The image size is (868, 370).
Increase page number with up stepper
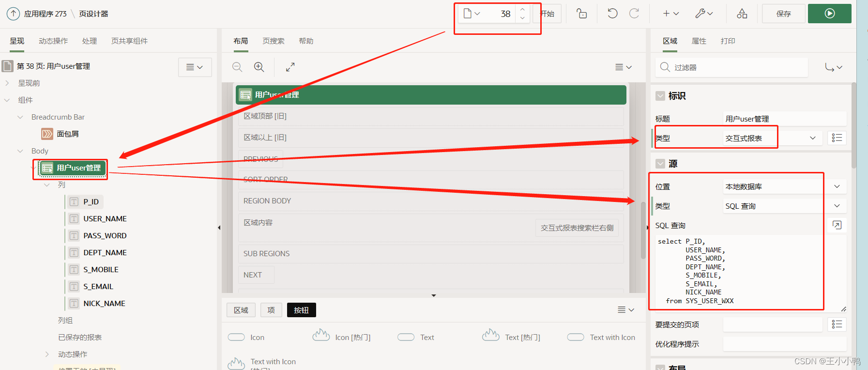[x=522, y=10]
